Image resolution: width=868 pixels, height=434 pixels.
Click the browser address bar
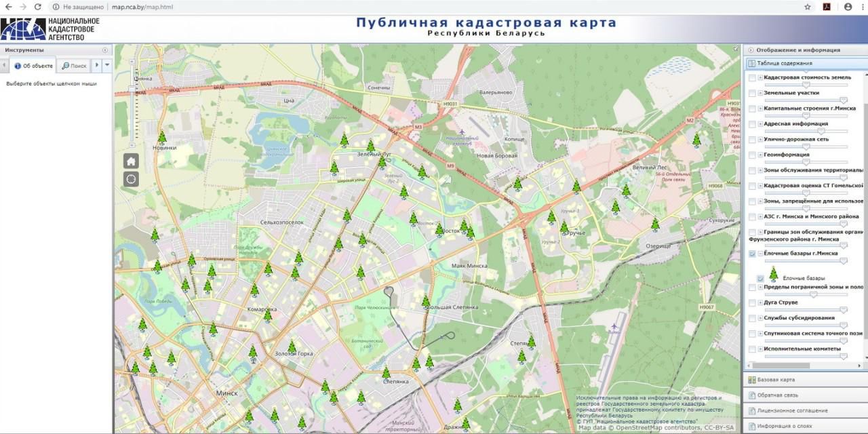[407, 7]
